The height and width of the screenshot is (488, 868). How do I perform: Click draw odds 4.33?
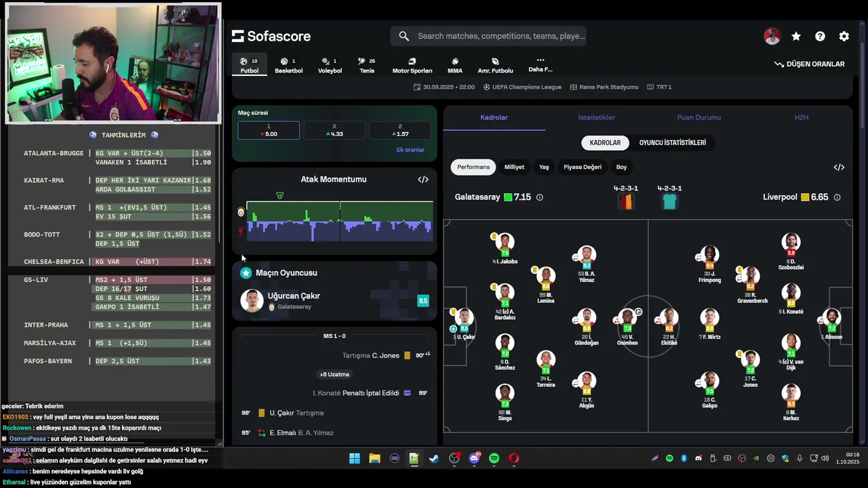tap(334, 130)
